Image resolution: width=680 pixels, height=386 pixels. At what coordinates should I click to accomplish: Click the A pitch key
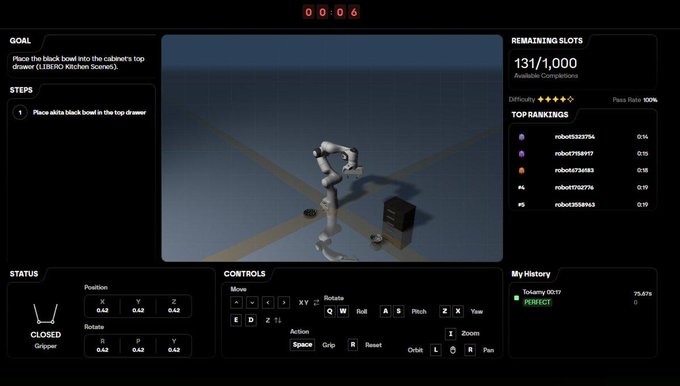click(385, 311)
